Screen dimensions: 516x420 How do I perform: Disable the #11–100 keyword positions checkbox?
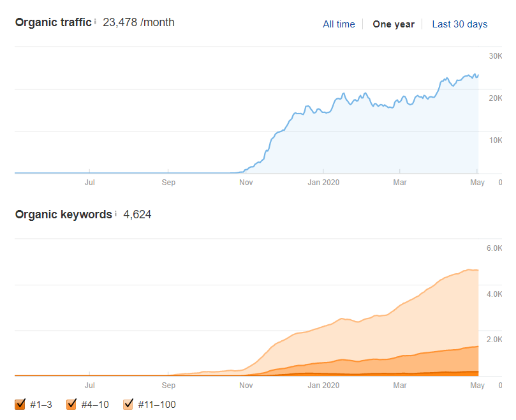(128, 404)
